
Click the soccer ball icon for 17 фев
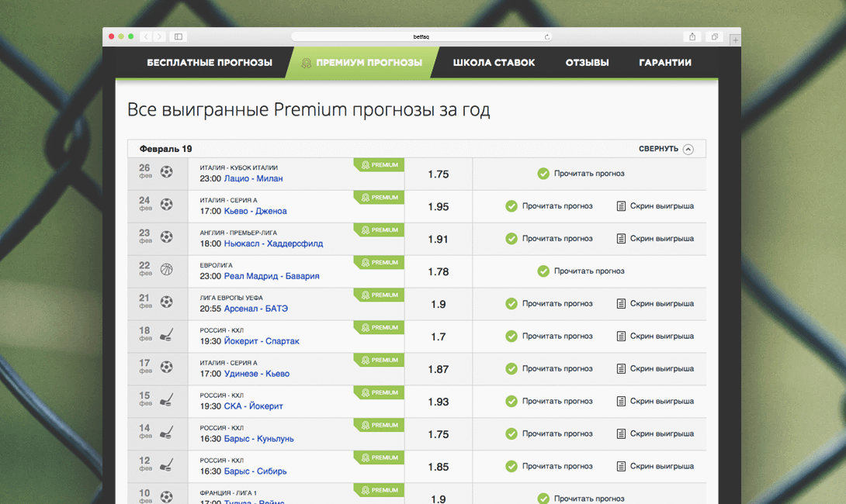point(166,367)
